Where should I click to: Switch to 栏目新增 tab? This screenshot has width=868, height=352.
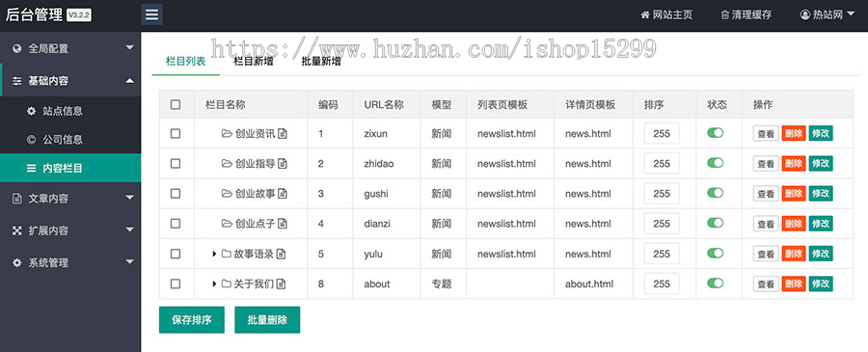tap(253, 62)
